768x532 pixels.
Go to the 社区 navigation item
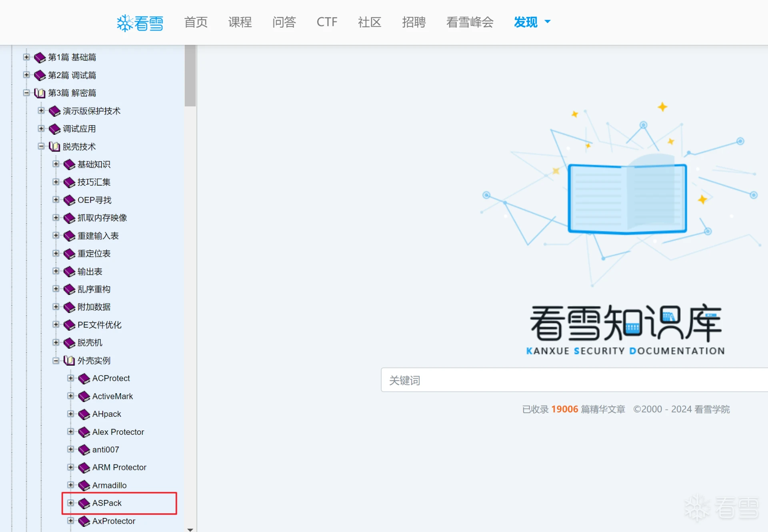(x=370, y=22)
